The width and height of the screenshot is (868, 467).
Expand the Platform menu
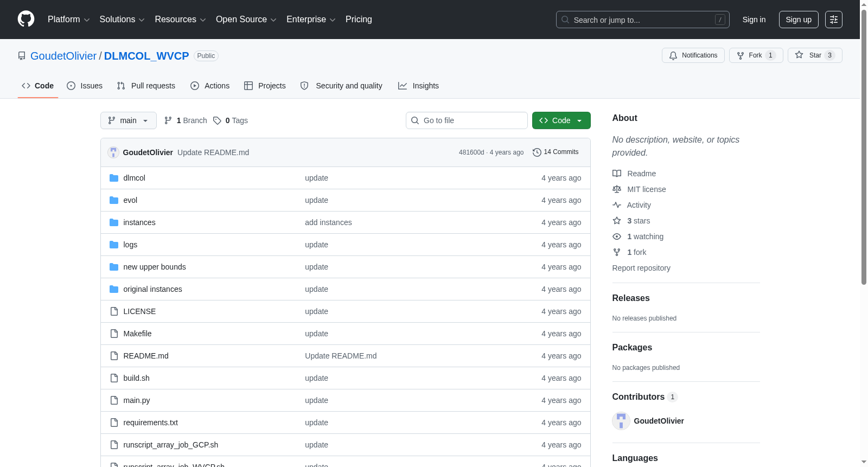click(x=69, y=20)
